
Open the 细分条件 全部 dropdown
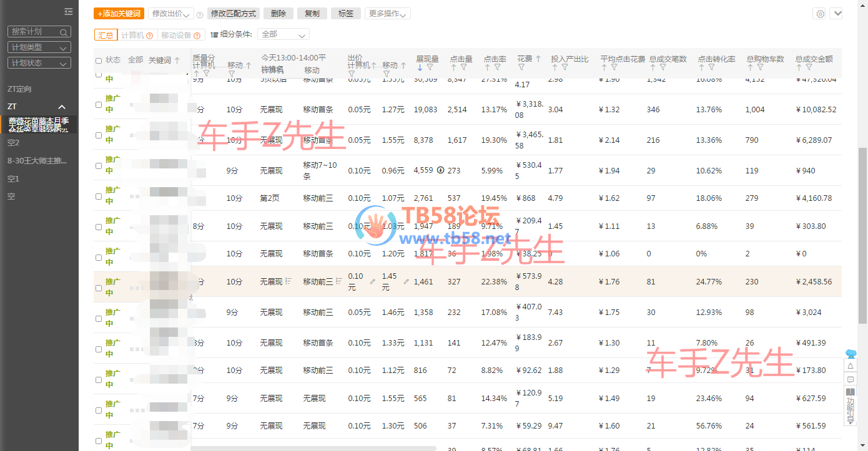pyautogui.click(x=283, y=34)
